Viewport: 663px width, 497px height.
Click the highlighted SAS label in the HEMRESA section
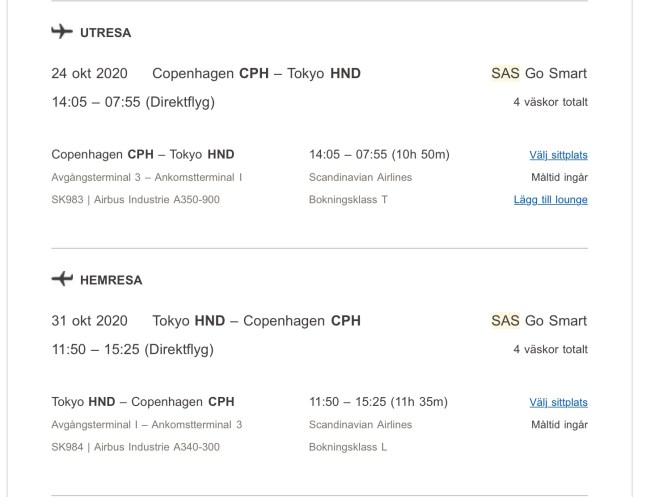(x=505, y=321)
